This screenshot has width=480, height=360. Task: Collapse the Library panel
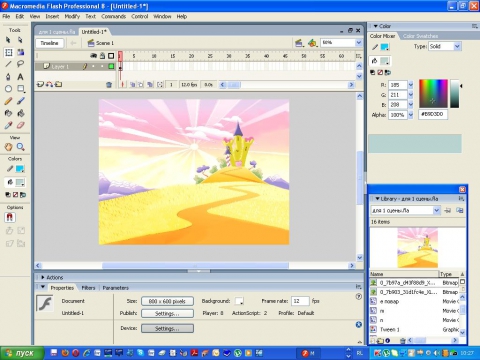(377, 199)
